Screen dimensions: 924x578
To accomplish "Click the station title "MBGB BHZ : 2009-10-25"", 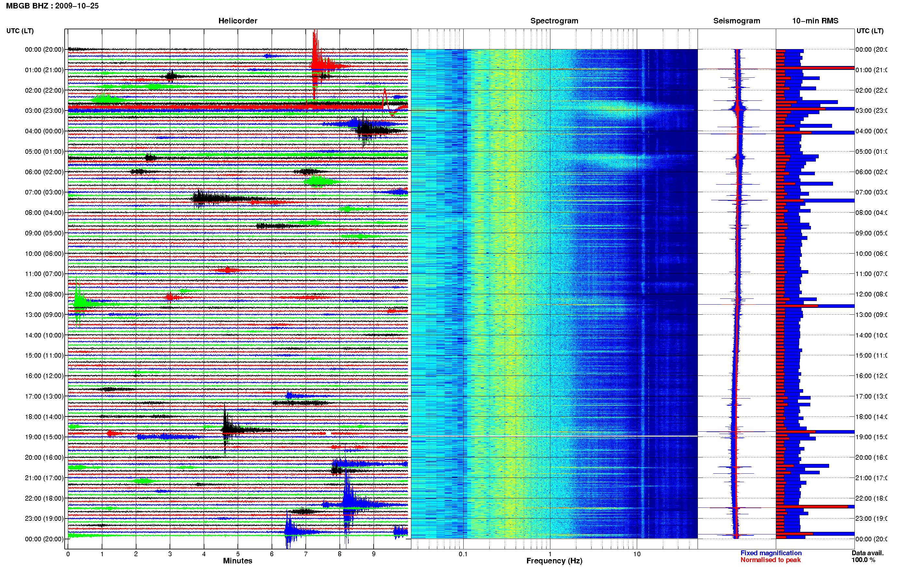I will tap(52, 6).
